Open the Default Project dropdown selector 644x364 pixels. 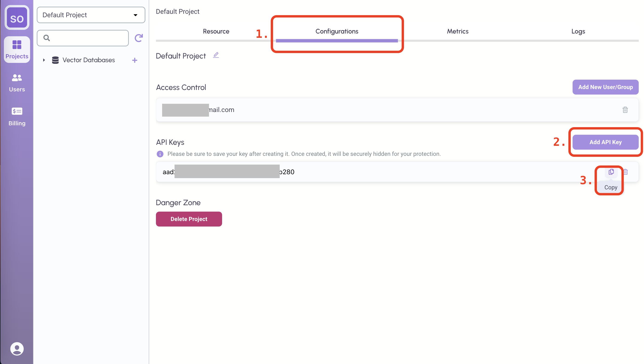point(91,15)
